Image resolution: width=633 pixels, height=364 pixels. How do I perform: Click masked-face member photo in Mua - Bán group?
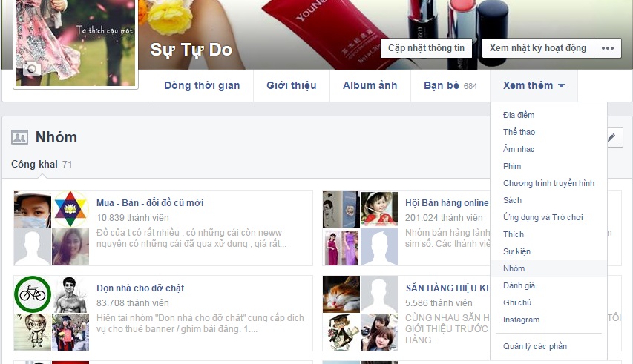pyautogui.click(x=33, y=209)
